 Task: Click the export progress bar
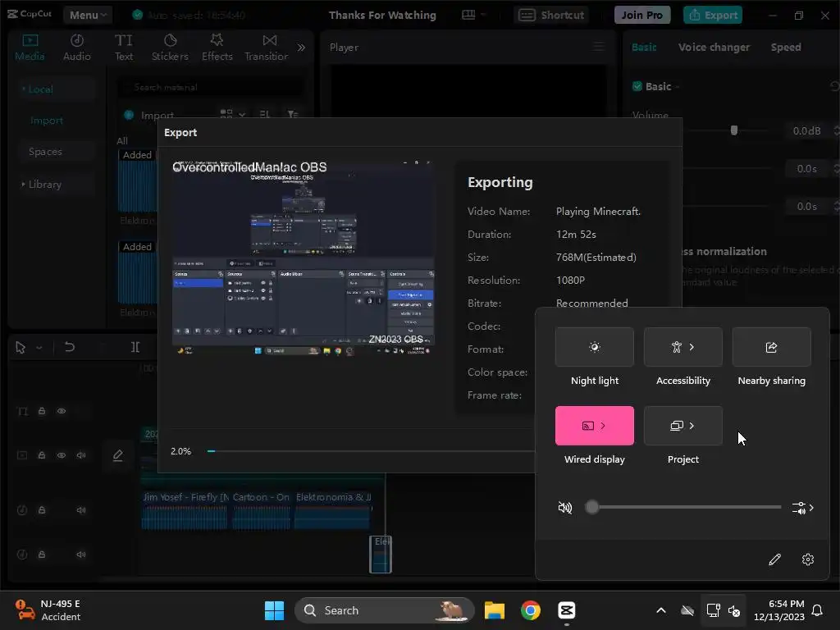point(370,451)
